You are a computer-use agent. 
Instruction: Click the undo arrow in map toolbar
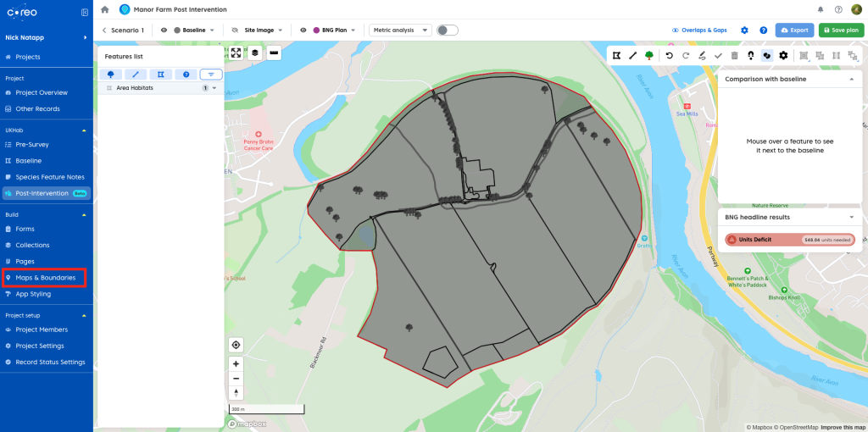tap(669, 55)
